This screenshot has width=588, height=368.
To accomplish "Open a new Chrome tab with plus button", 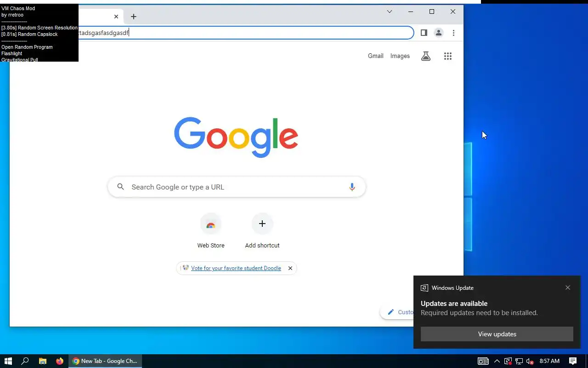I will (134, 17).
